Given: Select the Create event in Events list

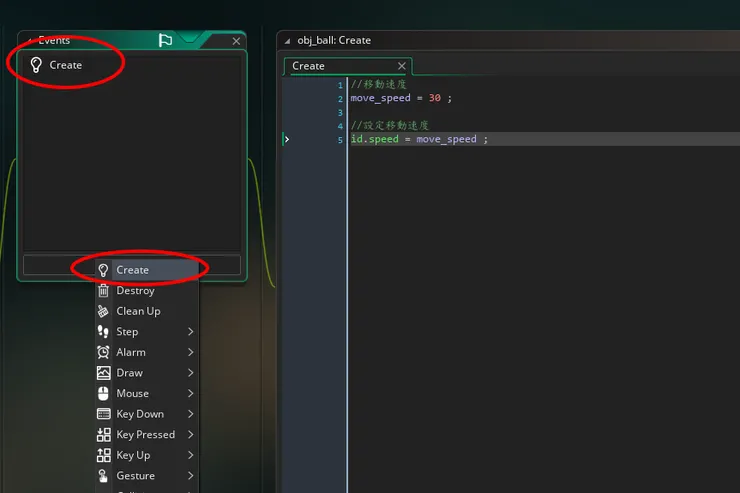Looking at the screenshot, I should [x=132, y=65].
